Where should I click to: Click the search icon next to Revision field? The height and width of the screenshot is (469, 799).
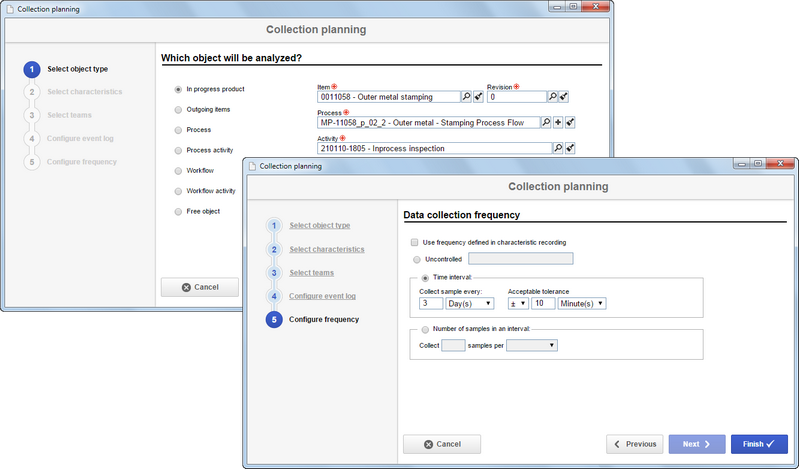(x=552, y=97)
